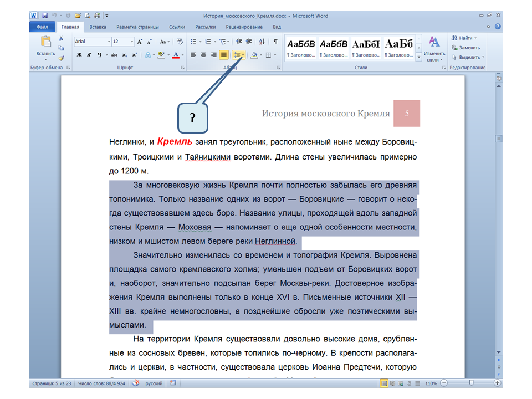The height and width of the screenshot is (399, 532).
Task: Open the font size dropdown showing 12
Action: click(122, 42)
